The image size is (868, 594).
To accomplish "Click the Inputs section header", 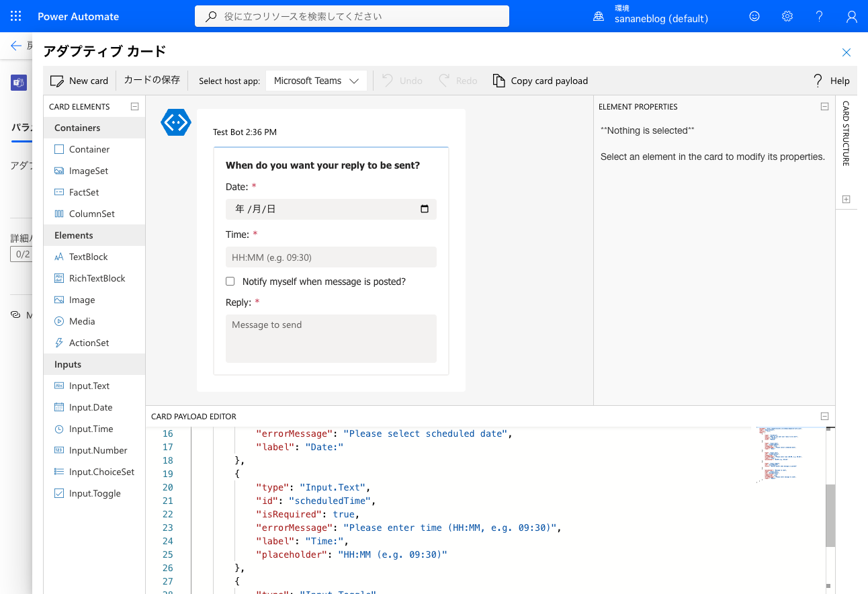I will click(x=94, y=364).
